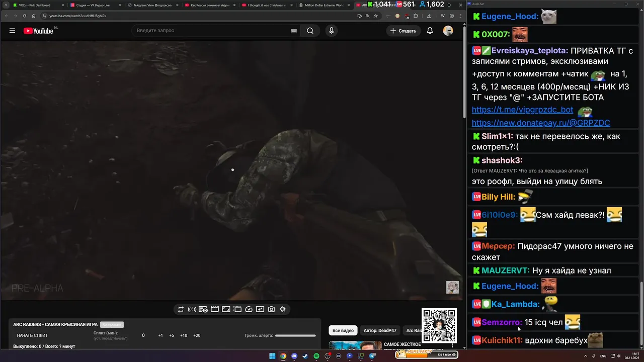Open Spotify from the taskbar

coord(316,356)
